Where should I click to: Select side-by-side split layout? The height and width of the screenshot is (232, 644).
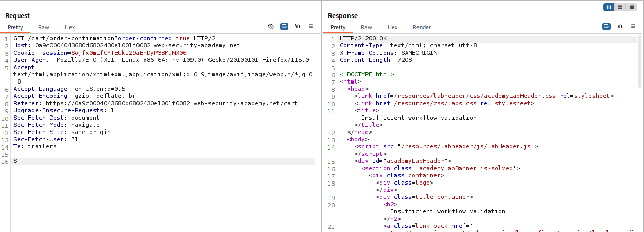click(x=610, y=7)
